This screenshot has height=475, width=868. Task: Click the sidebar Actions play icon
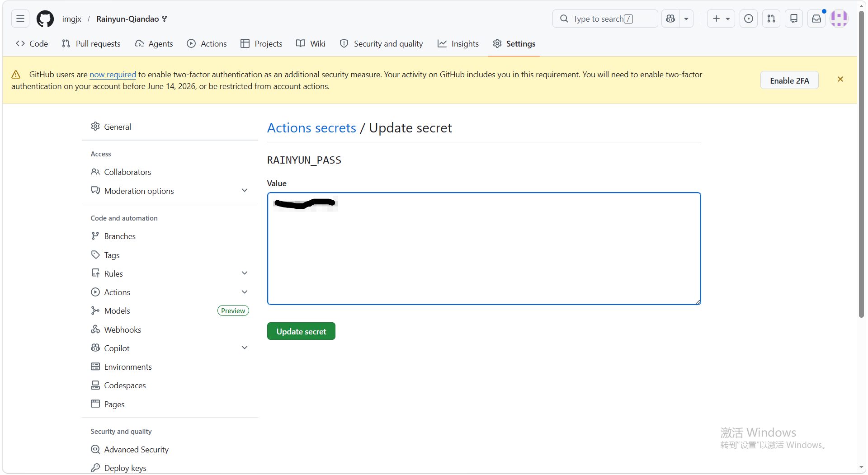pyautogui.click(x=95, y=292)
